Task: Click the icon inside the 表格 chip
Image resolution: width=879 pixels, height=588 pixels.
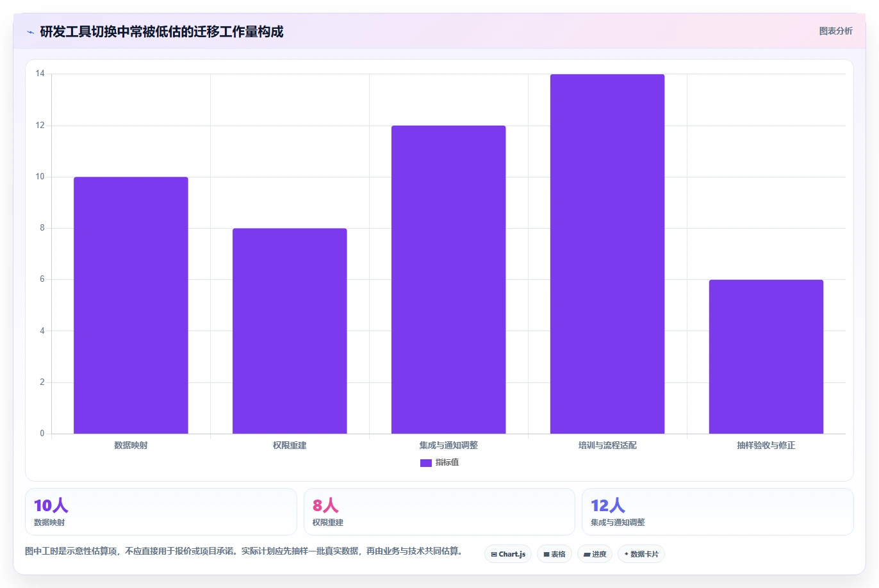Action: 546,555
